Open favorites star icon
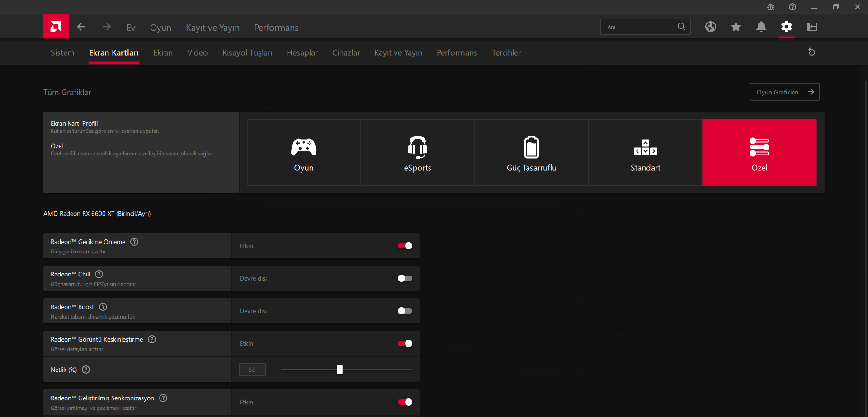This screenshot has height=417, width=868. 736,27
